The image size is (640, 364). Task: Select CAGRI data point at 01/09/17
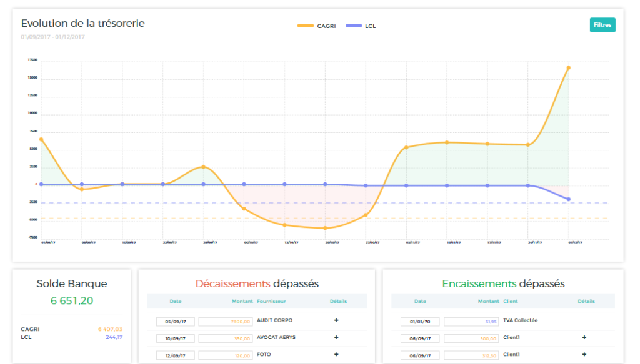[x=41, y=139]
